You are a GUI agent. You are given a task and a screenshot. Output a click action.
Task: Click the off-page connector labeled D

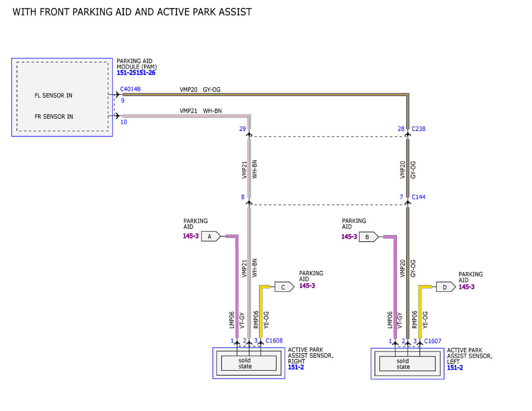[446, 287]
